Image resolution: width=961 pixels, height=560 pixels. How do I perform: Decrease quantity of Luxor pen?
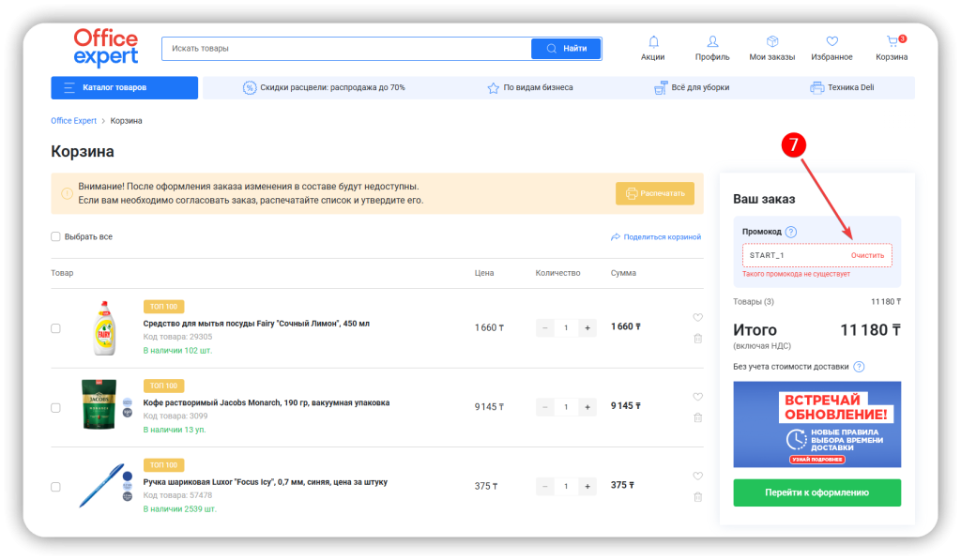[x=544, y=487]
